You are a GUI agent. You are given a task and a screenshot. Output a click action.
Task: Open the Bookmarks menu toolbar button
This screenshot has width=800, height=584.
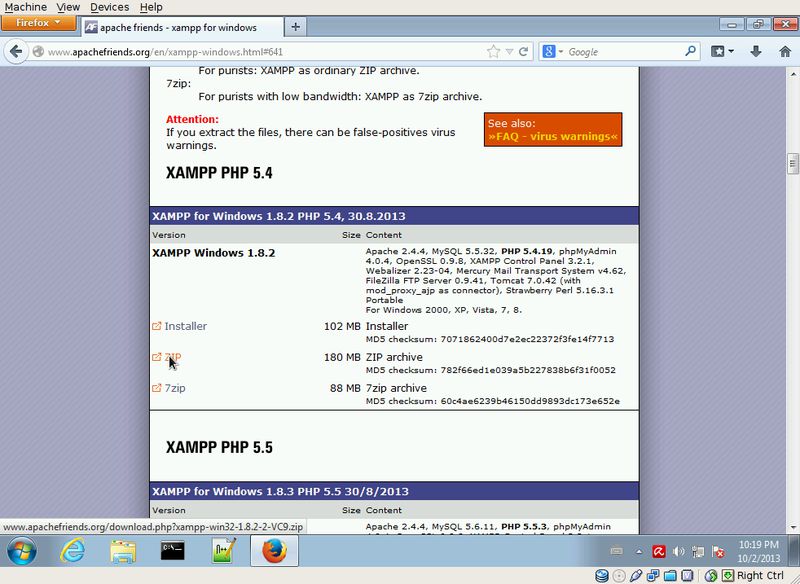[723, 51]
